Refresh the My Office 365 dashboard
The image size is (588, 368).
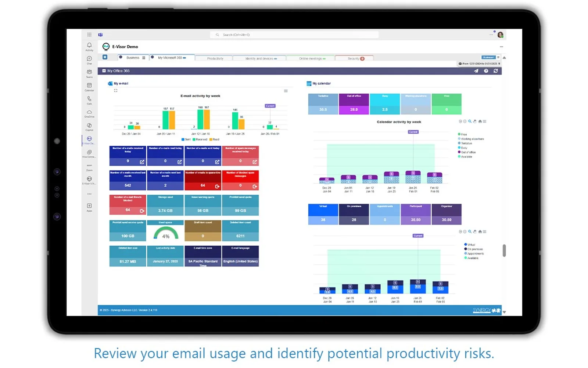coord(496,71)
